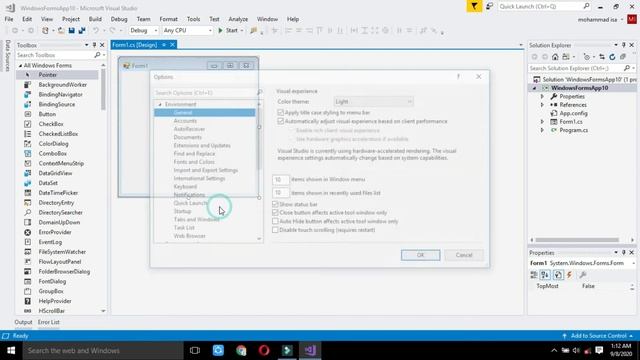Toggle Automatically adjust visual experience checkbox
The image size is (640, 360).
[x=280, y=121]
